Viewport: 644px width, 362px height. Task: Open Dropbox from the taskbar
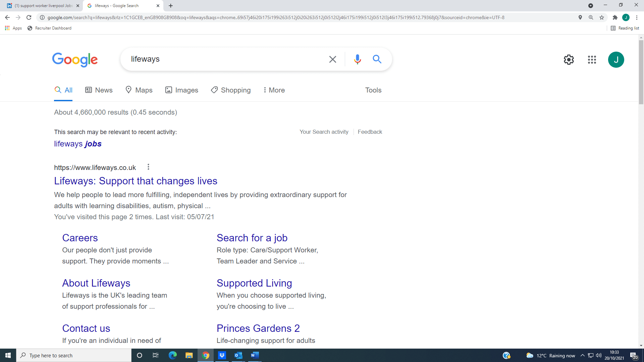pos(222,355)
